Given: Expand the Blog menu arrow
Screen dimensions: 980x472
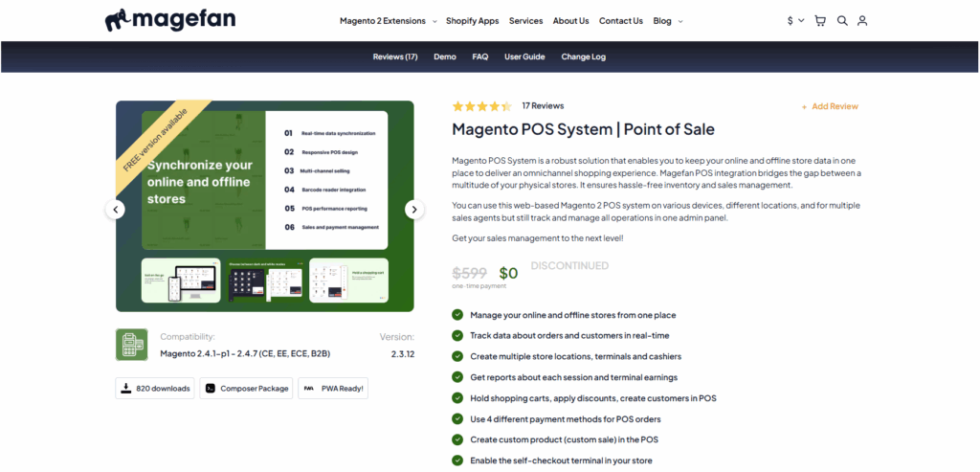Looking at the screenshot, I should [680, 21].
